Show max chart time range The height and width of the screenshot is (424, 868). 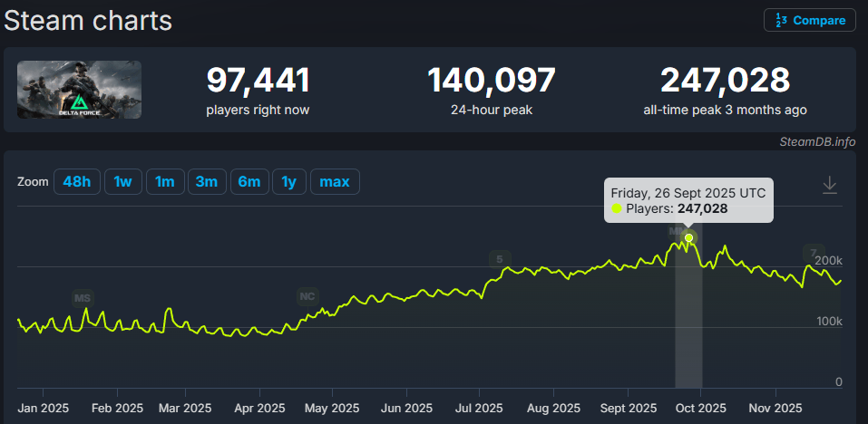tap(335, 182)
